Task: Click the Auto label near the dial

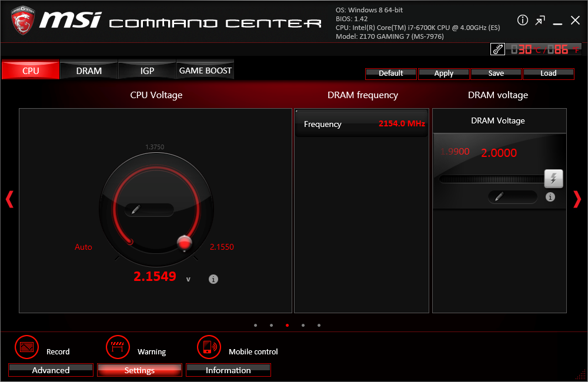Action: click(x=83, y=247)
